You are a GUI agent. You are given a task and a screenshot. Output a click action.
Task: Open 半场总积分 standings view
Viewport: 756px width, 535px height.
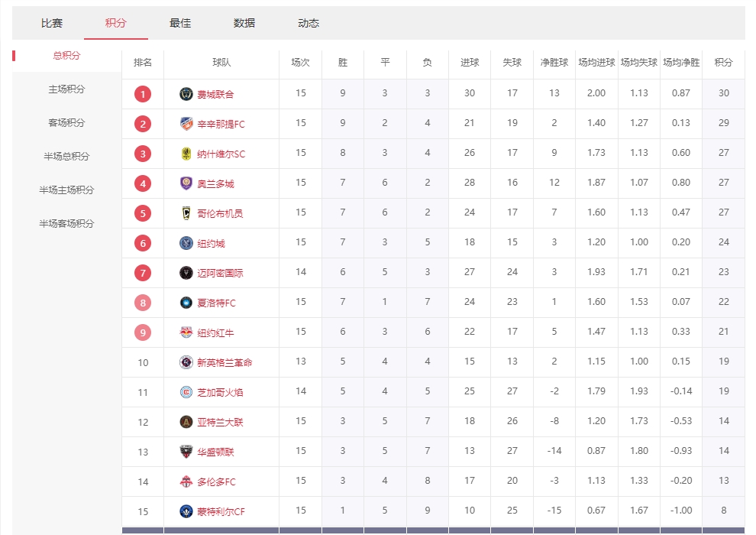click(66, 157)
